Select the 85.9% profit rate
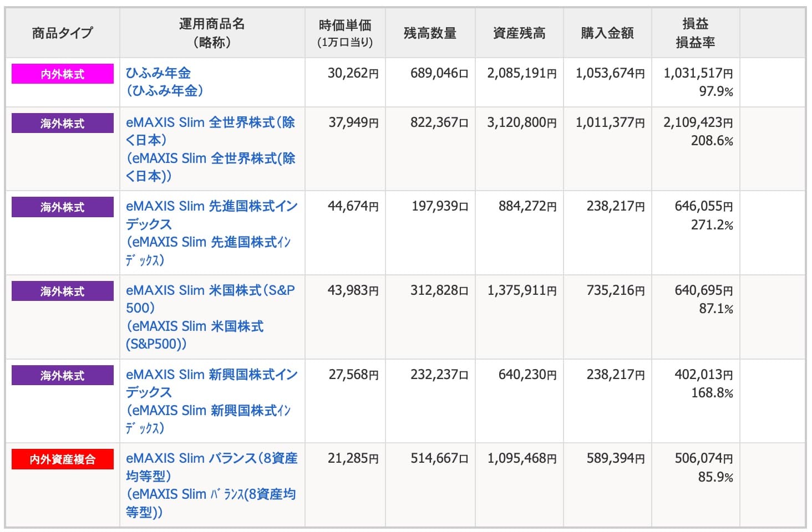812x532 pixels. click(x=715, y=477)
